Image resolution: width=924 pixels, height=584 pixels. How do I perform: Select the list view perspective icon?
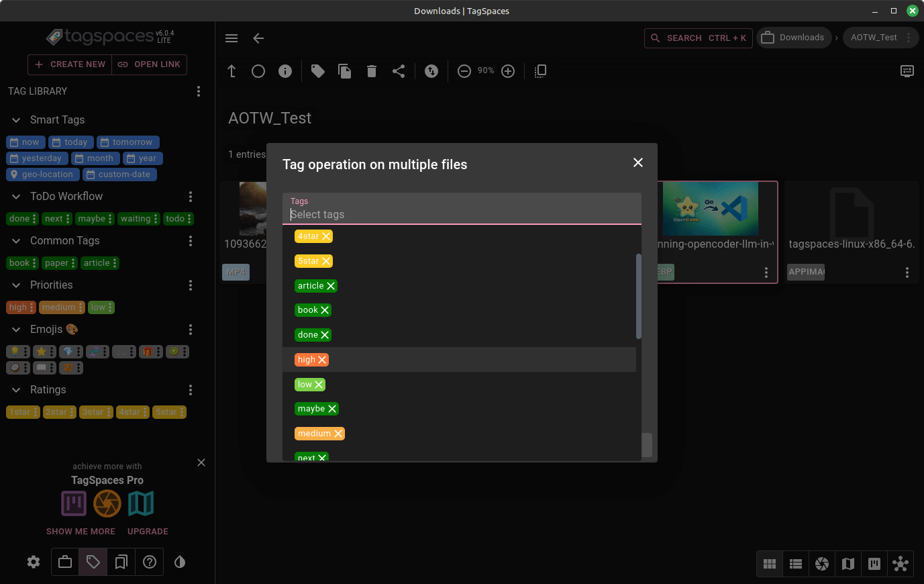(x=796, y=564)
